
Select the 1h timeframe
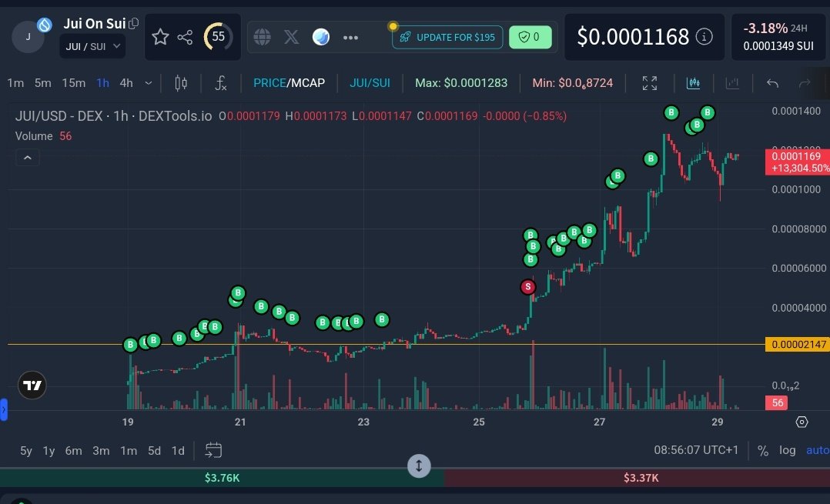pyautogui.click(x=102, y=83)
